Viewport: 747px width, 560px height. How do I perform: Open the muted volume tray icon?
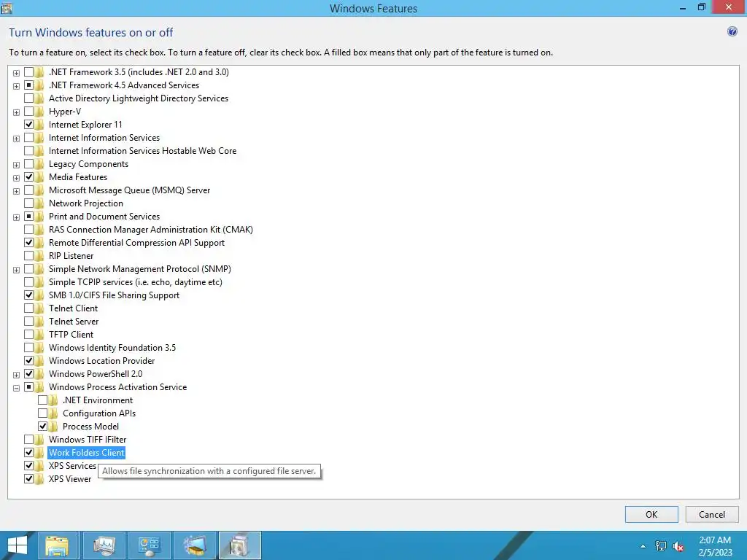(x=678, y=546)
